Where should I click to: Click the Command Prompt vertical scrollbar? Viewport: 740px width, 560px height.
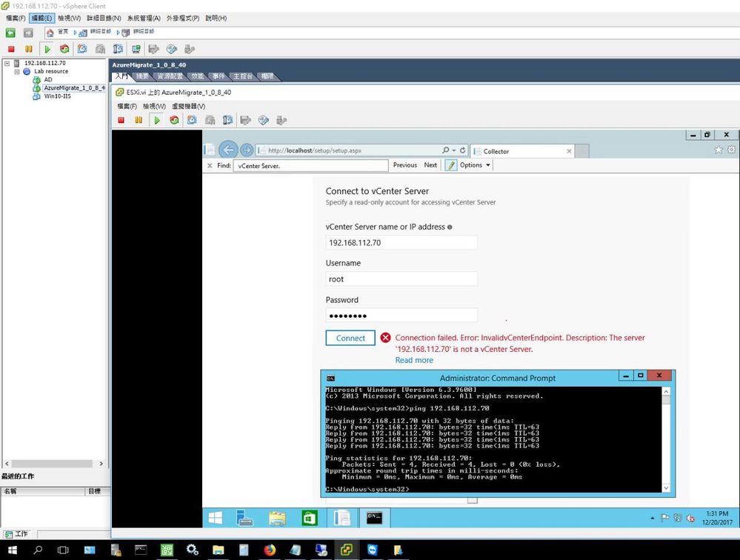tap(667, 437)
